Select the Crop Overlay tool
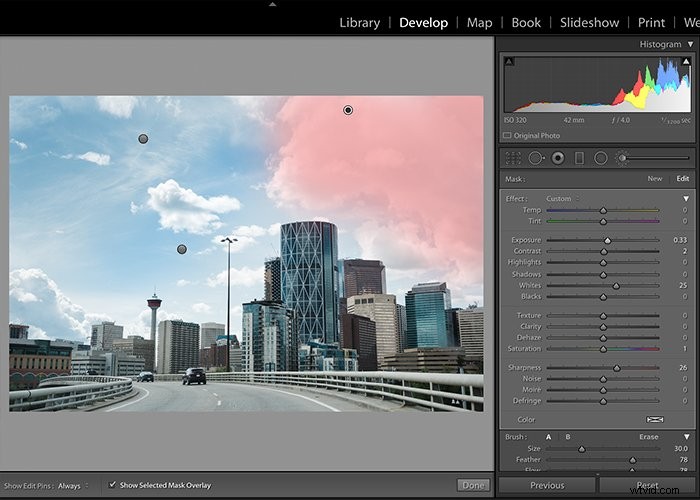The image size is (700, 500). 513,158
